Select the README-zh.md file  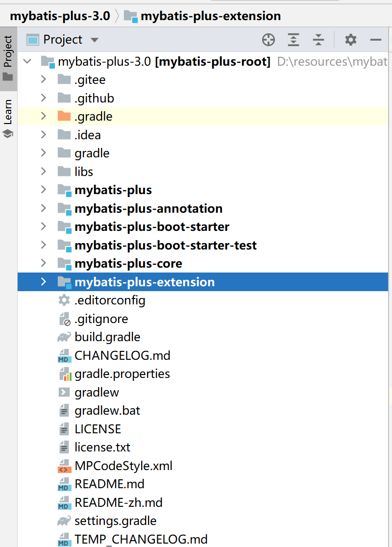[x=119, y=502]
